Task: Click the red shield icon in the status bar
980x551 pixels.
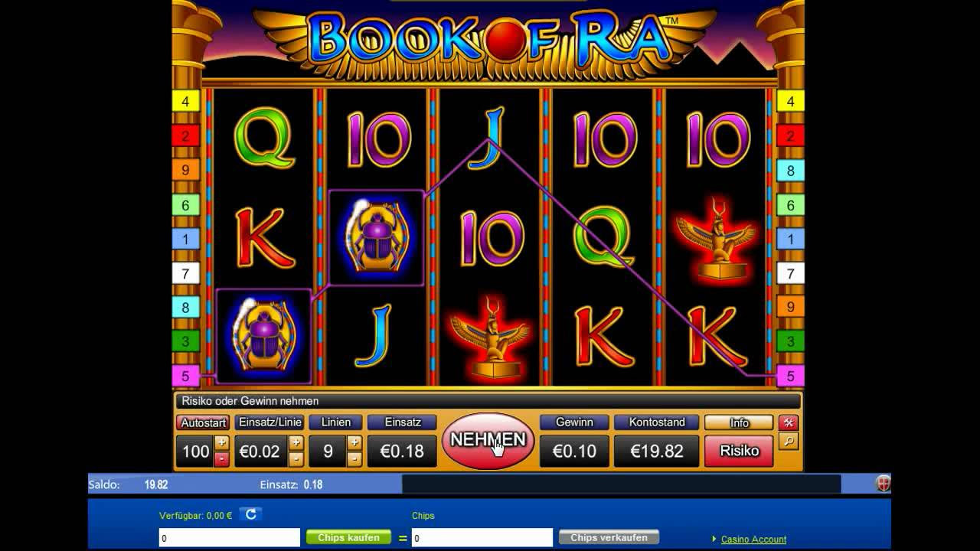Action: [883, 484]
